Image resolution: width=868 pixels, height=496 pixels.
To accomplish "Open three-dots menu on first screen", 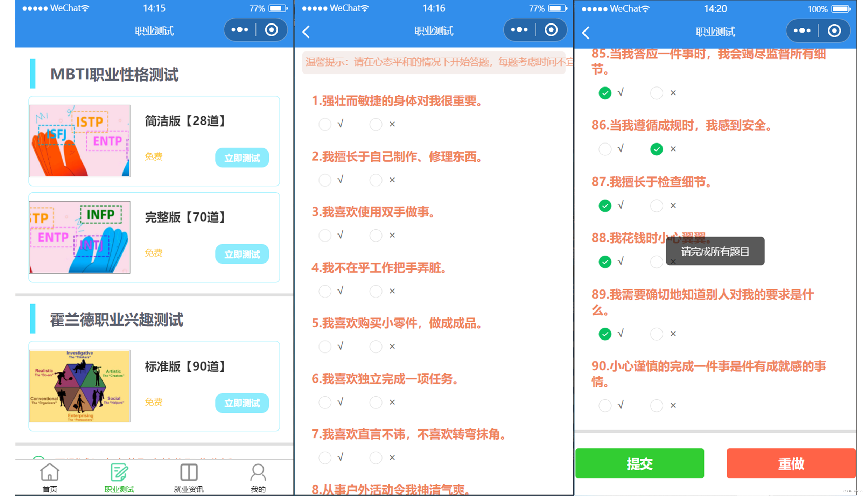I will tap(240, 30).
